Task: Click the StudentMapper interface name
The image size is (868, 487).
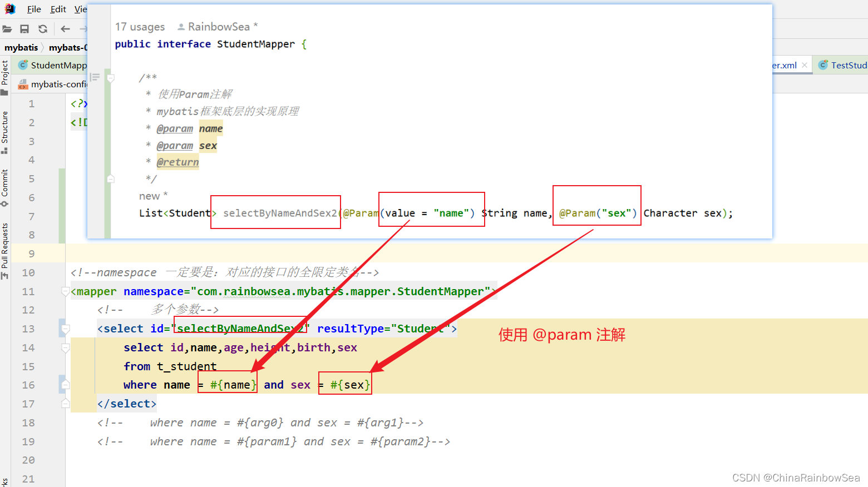Action: pyautogui.click(x=256, y=44)
